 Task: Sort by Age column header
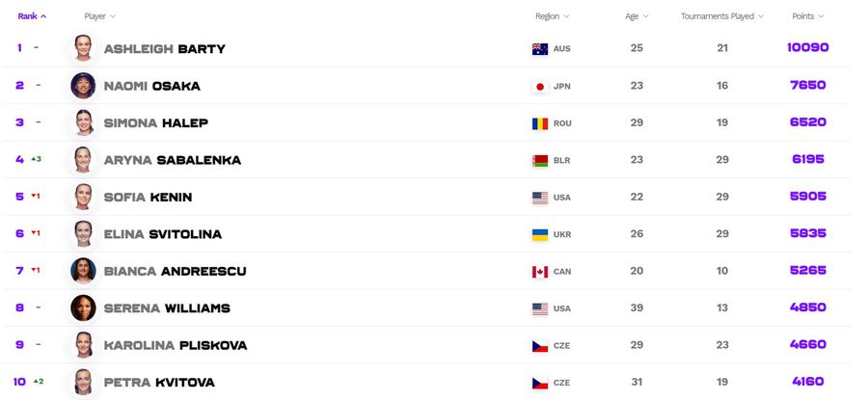637,16
